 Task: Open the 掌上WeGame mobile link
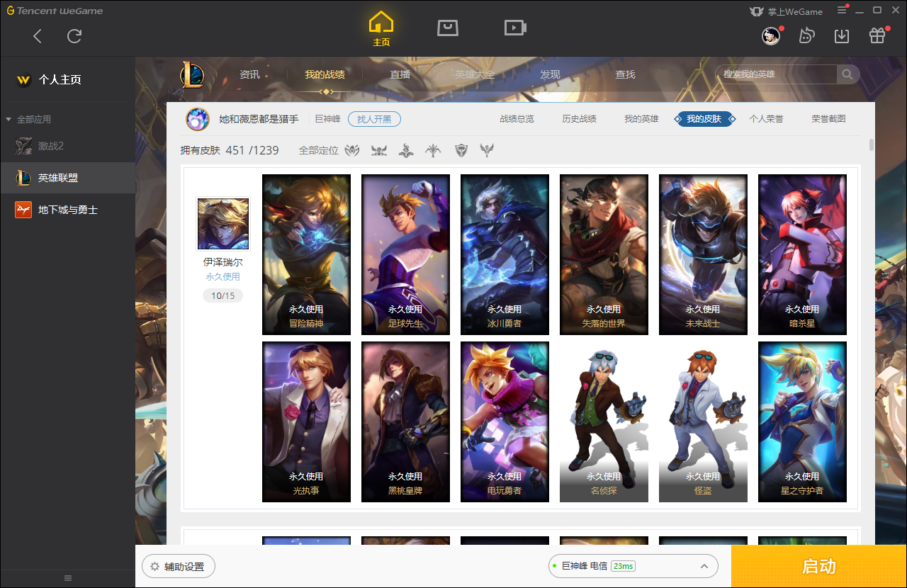tap(786, 11)
